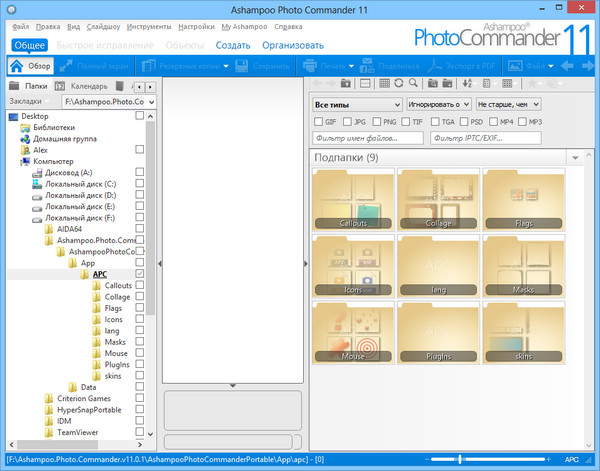This screenshot has width=600, height=471.
Task: Toggle the checkbox next to Flags folder
Action: click(140, 309)
